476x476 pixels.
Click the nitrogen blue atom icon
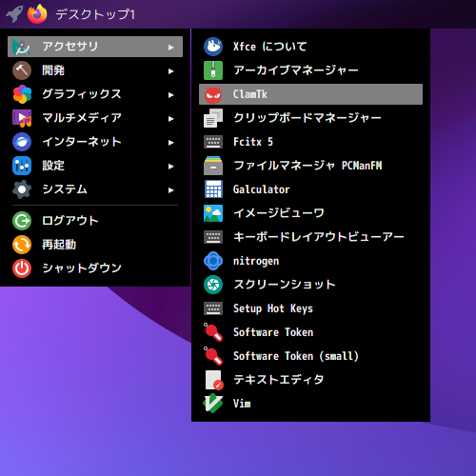[x=213, y=261]
